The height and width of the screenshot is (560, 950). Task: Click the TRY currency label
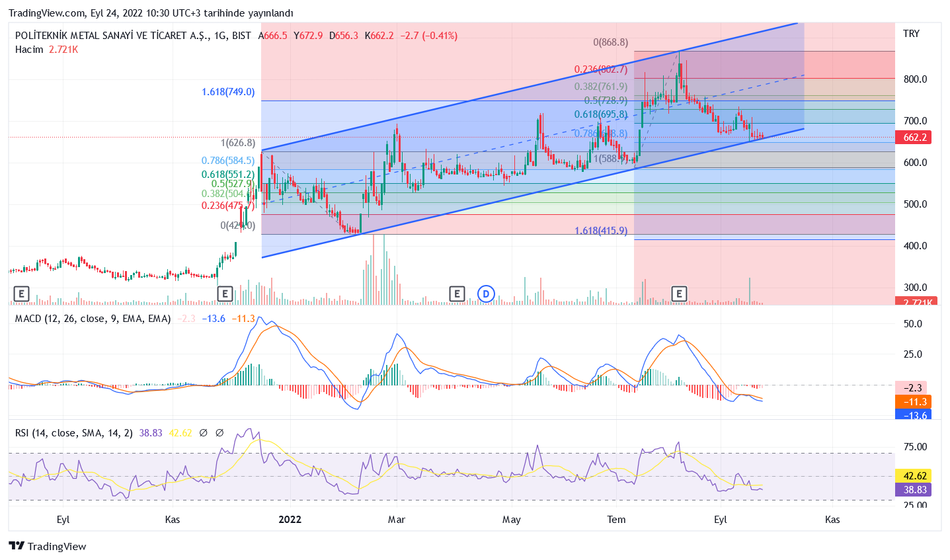[x=911, y=34]
